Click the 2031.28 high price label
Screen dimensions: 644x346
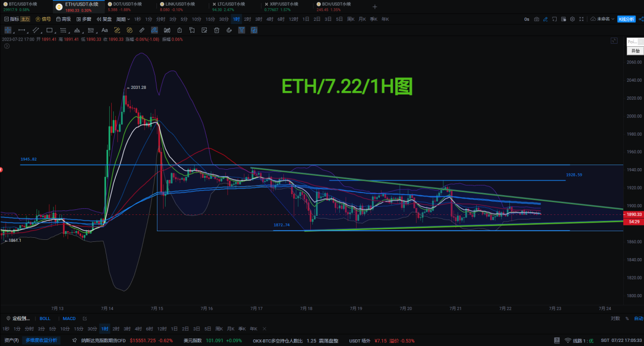(x=138, y=87)
